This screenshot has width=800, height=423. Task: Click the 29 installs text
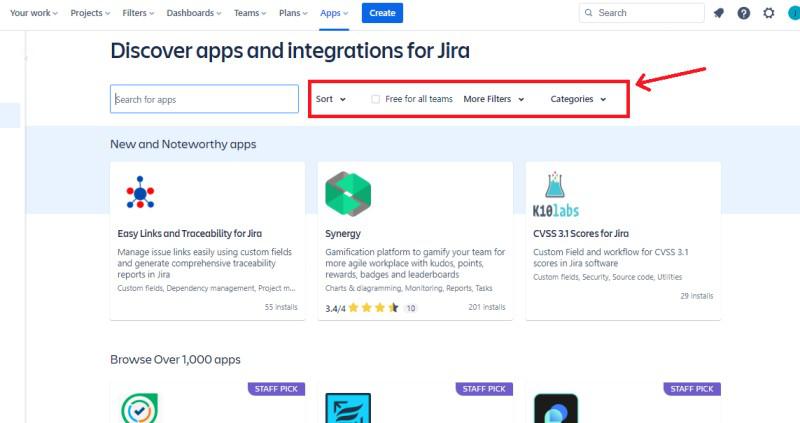[696, 295]
